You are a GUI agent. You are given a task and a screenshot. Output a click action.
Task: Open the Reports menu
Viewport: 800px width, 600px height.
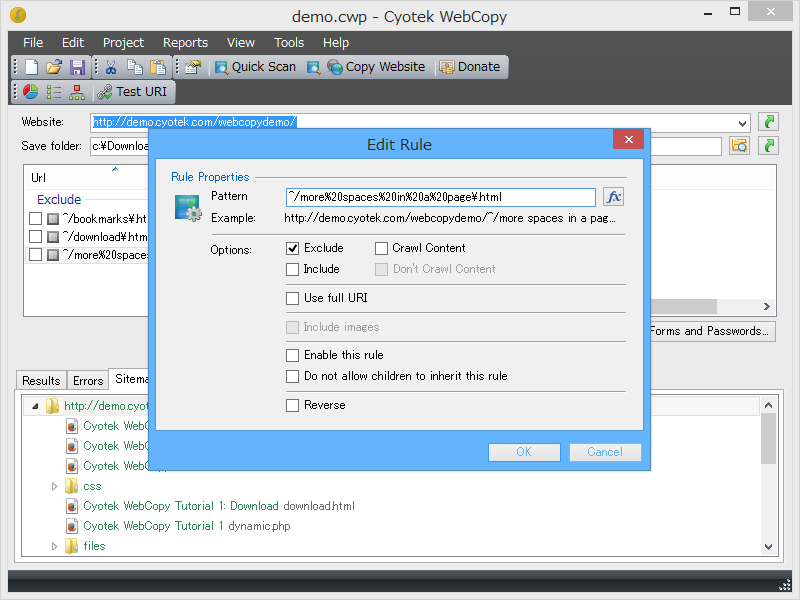coord(185,43)
